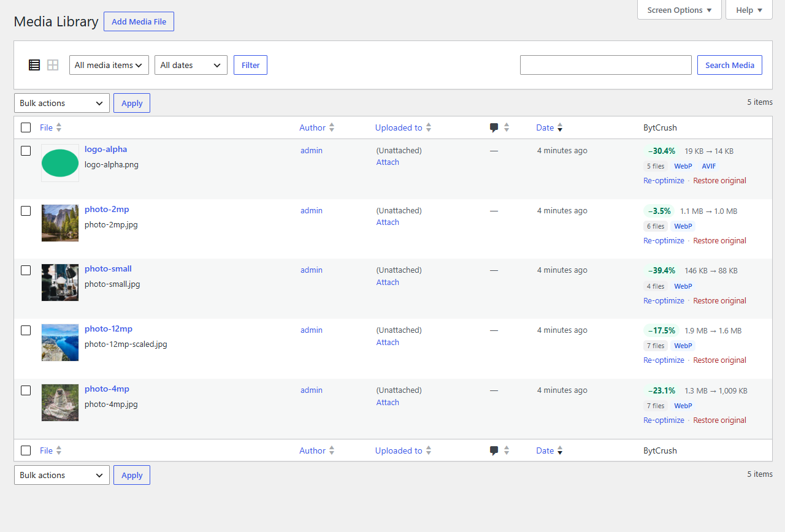This screenshot has height=532, width=785.
Task: Open the photo-12mp title link
Action: pos(109,329)
